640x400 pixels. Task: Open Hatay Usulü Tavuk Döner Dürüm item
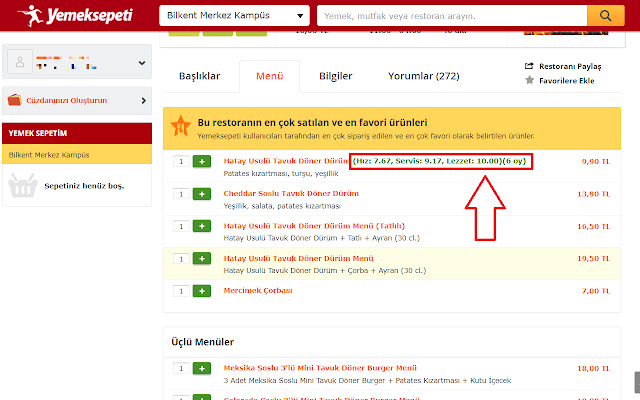click(x=286, y=161)
